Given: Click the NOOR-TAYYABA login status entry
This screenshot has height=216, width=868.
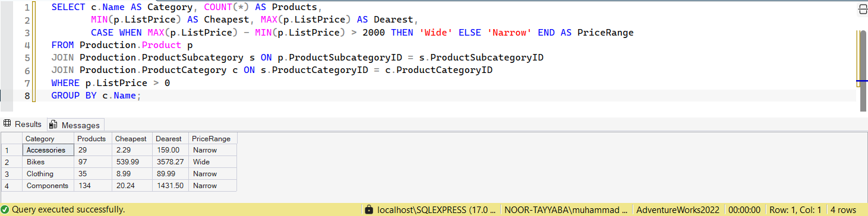Looking at the screenshot, I should click(x=566, y=209).
